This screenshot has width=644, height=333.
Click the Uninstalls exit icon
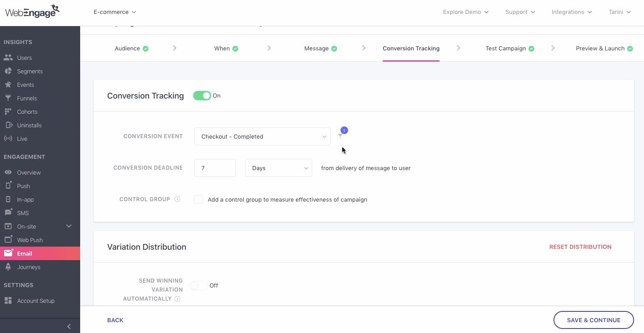[8, 125]
